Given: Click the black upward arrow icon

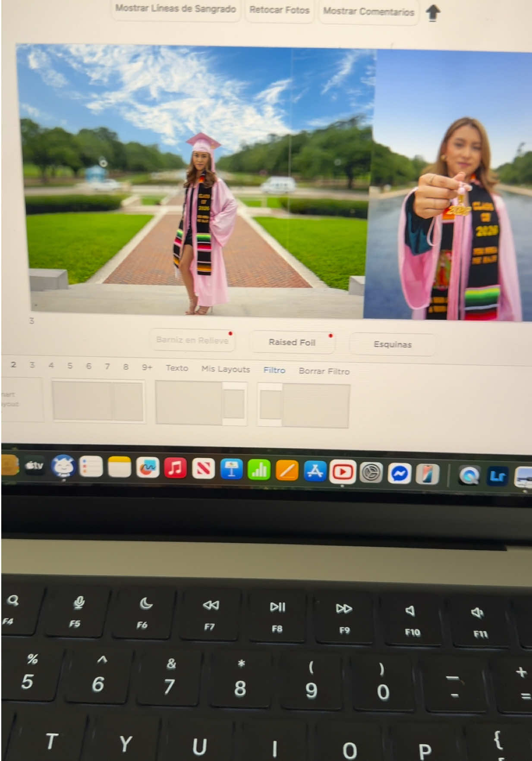Looking at the screenshot, I should coord(433,13).
